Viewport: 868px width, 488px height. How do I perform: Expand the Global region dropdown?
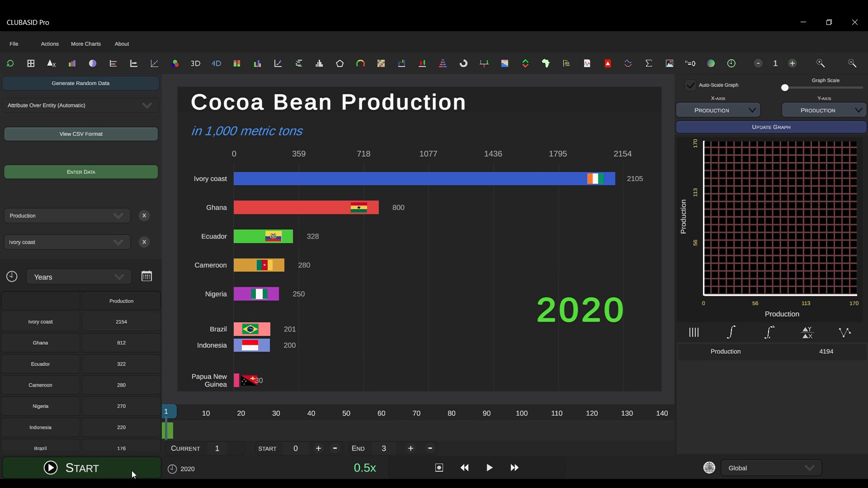click(x=771, y=468)
